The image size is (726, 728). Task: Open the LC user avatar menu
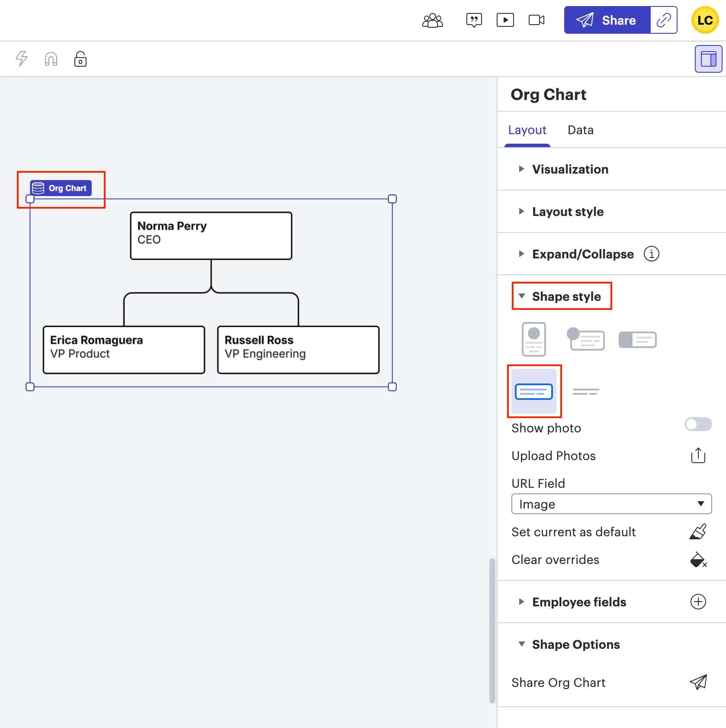tap(705, 20)
